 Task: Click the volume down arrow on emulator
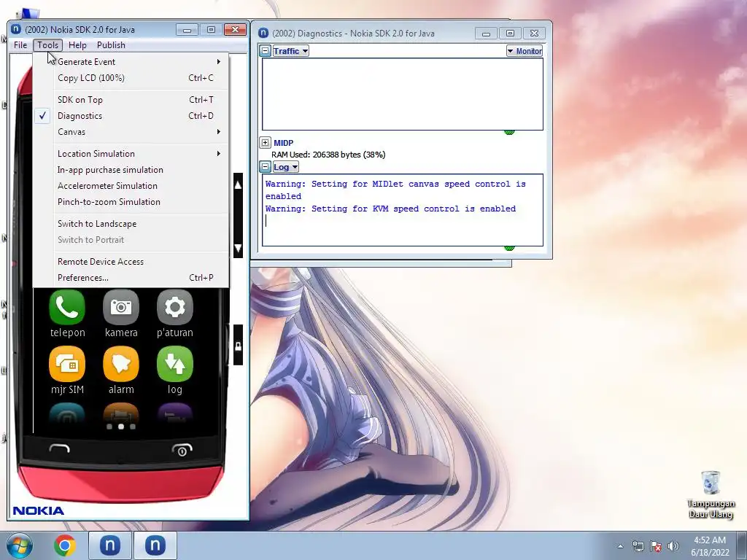(x=238, y=248)
